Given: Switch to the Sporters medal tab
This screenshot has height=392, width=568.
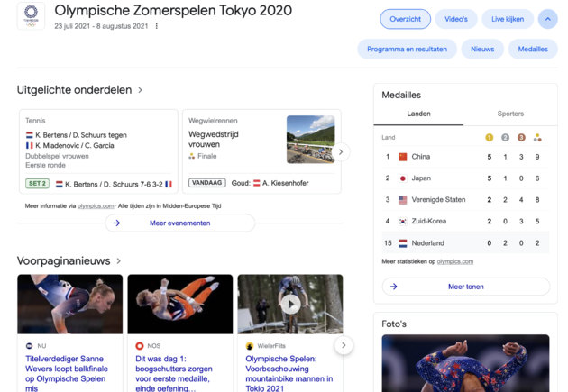Looking at the screenshot, I should 510,114.
